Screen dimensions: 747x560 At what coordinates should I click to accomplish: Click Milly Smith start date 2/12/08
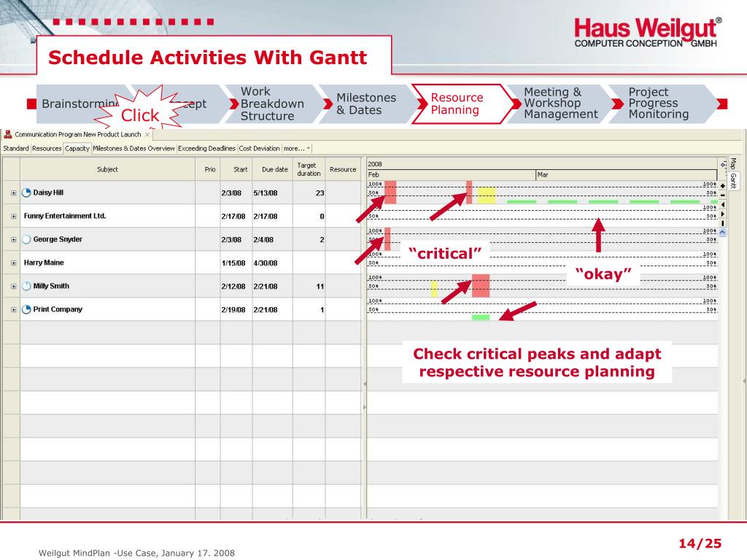pos(233,286)
